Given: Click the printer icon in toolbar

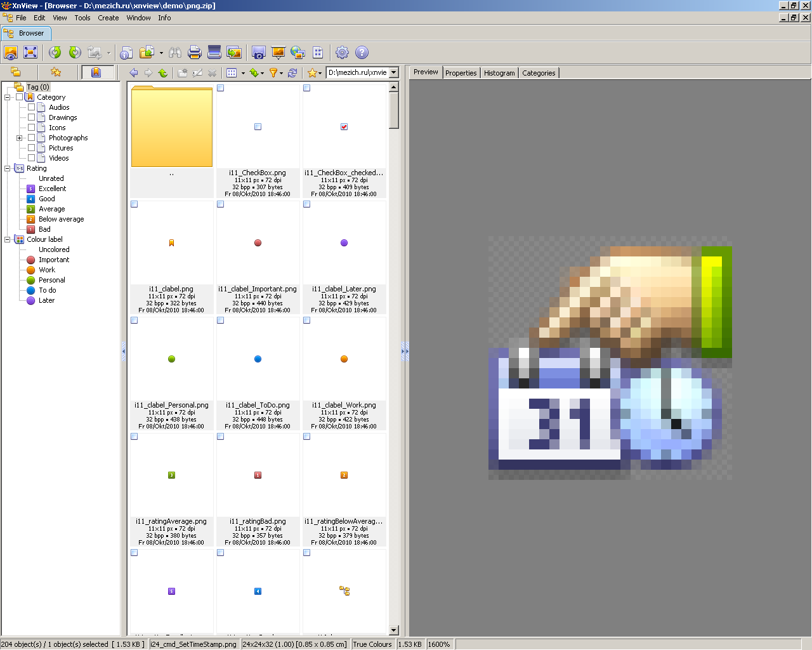Looking at the screenshot, I should click(x=195, y=53).
